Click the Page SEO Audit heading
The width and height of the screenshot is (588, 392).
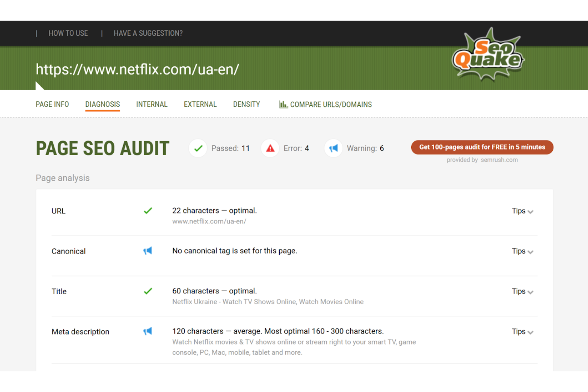click(103, 149)
